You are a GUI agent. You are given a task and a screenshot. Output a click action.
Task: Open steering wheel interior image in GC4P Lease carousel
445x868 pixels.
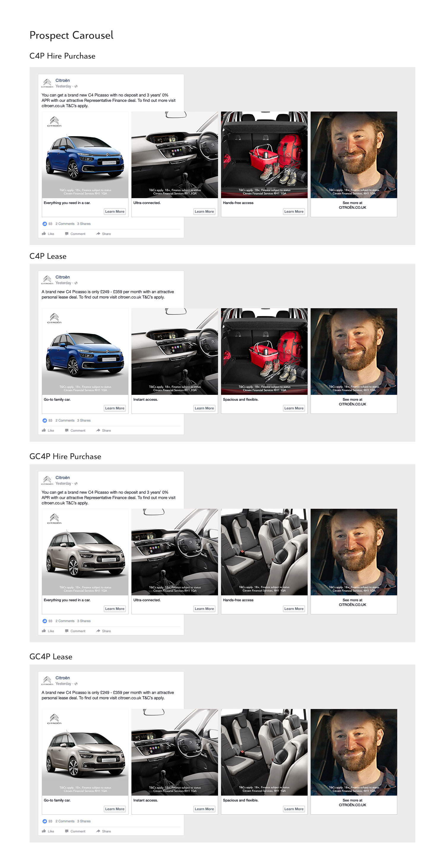coord(174,752)
